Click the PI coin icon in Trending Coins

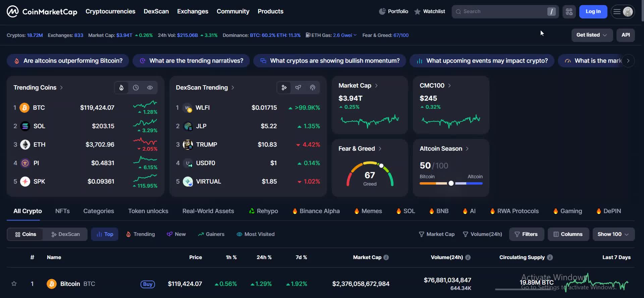tap(25, 163)
